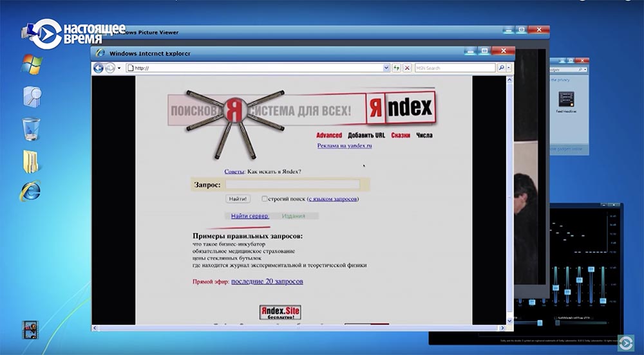Enable the строгий поиск checkbox
Viewport: 644px width, 355px height.
pos(265,199)
